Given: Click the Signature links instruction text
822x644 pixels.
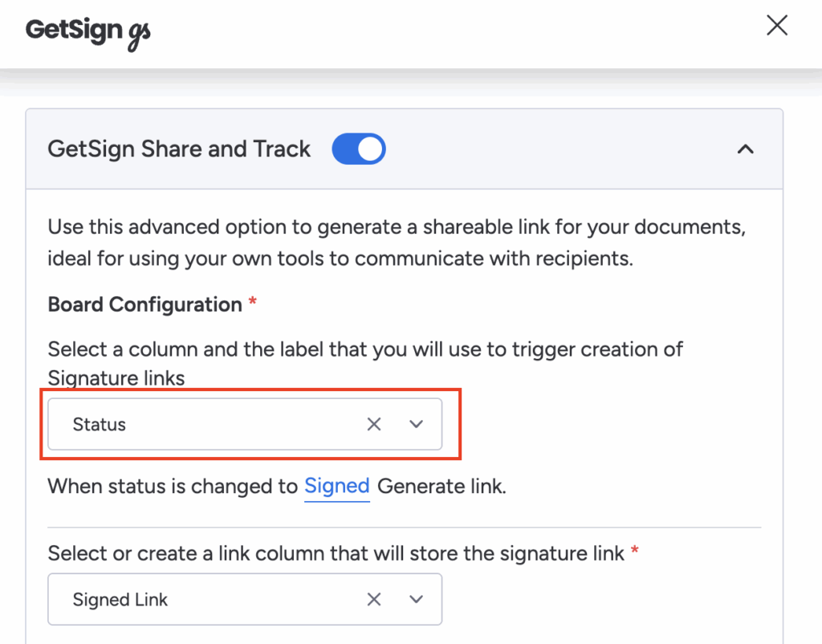Looking at the screenshot, I should click(x=365, y=363).
